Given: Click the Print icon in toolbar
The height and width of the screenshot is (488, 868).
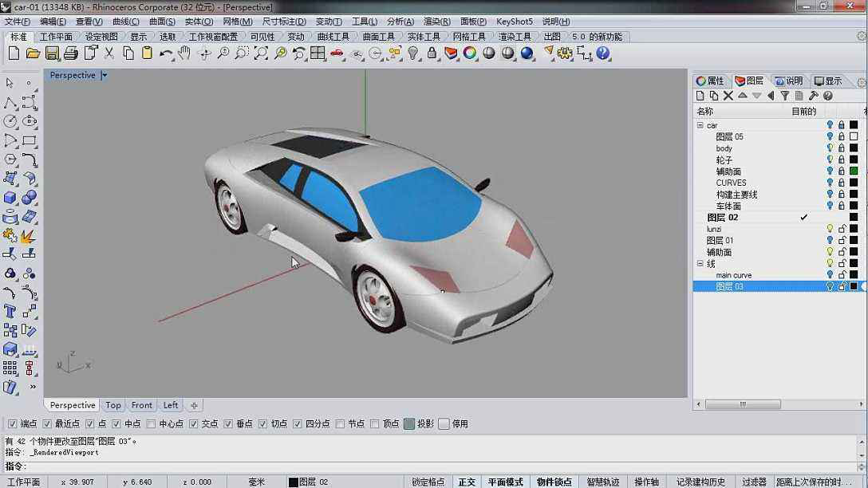Looking at the screenshot, I should coord(71,53).
